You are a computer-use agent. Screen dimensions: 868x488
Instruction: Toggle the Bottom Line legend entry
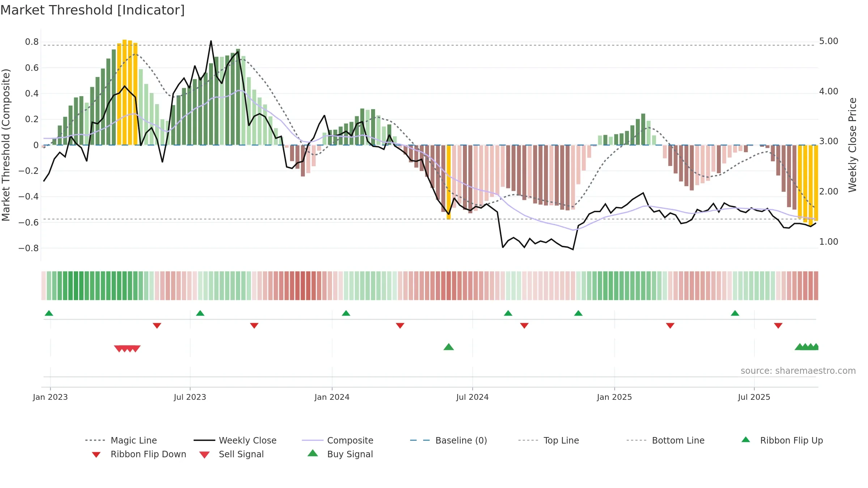point(665,440)
